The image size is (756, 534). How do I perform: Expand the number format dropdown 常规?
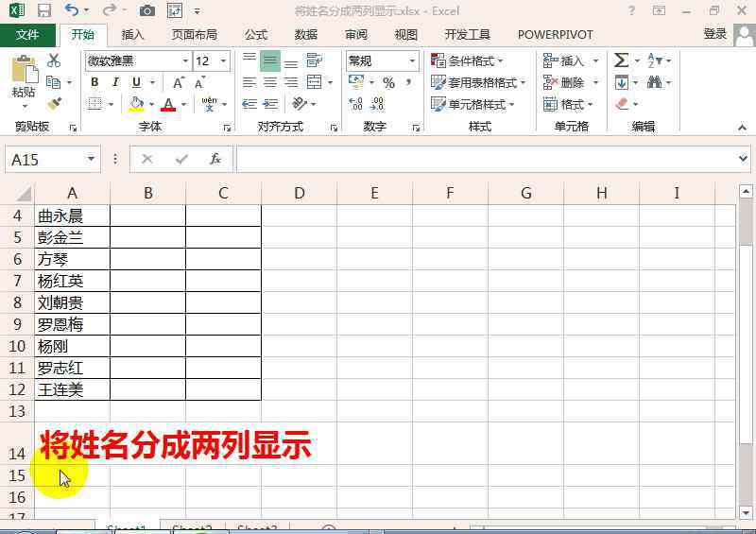tap(412, 60)
